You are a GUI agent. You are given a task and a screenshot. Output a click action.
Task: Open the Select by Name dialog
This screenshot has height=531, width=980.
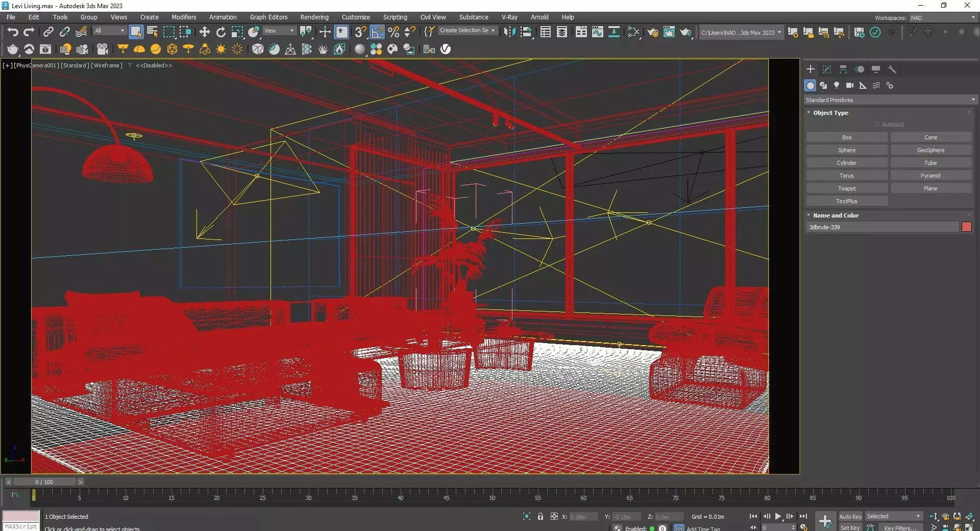pos(152,32)
